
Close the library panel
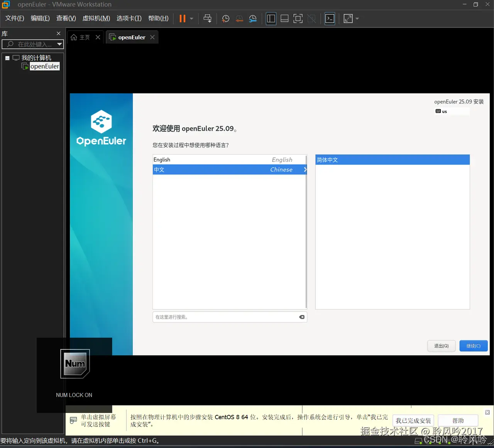point(59,34)
